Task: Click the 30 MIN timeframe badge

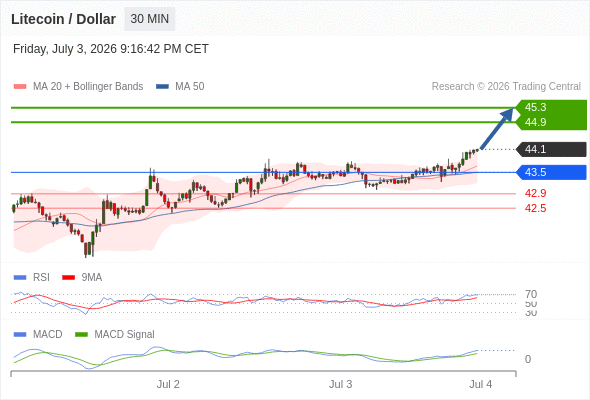Action: coord(149,19)
